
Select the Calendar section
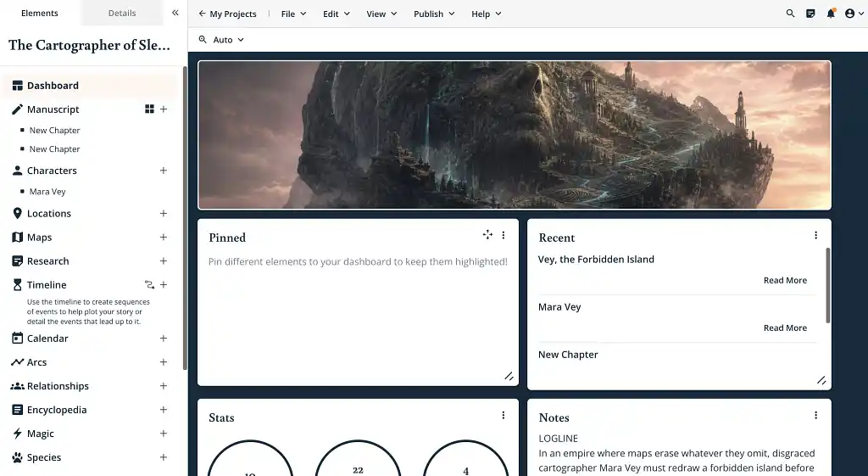coord(47,339)
